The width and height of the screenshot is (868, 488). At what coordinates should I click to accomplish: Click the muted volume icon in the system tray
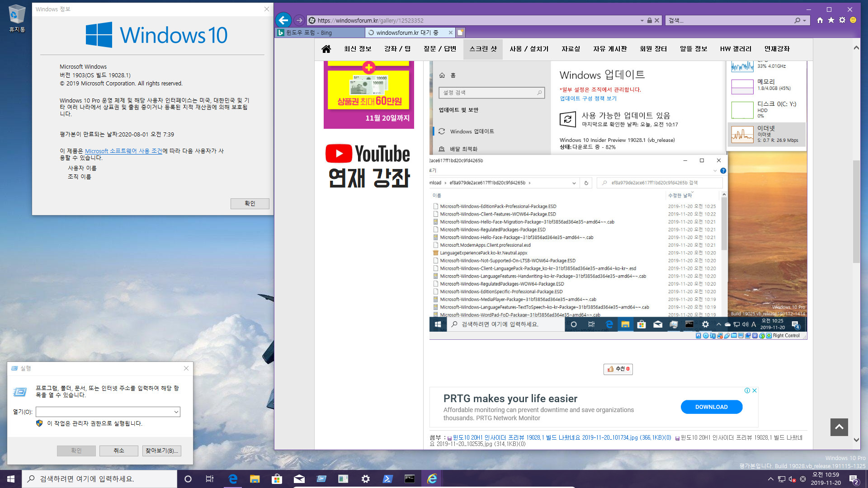[x=793, y=479]
